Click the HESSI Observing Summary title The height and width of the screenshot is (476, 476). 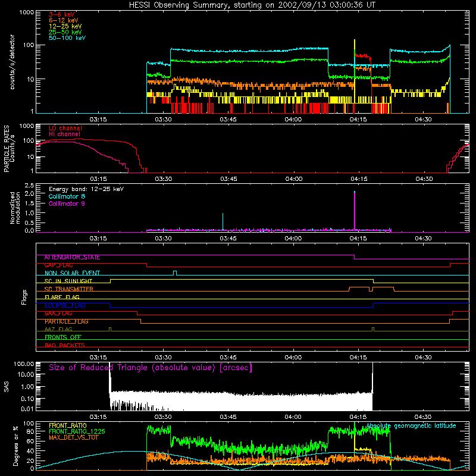tap(252, 5)
